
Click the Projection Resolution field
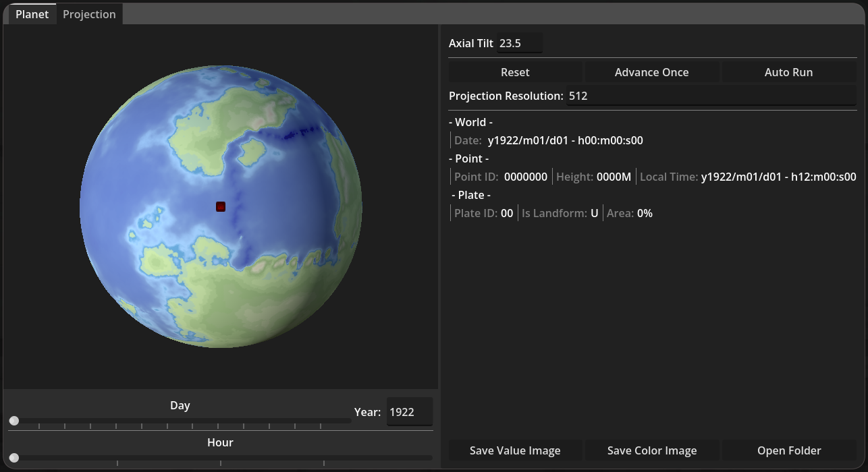point(711,96)
